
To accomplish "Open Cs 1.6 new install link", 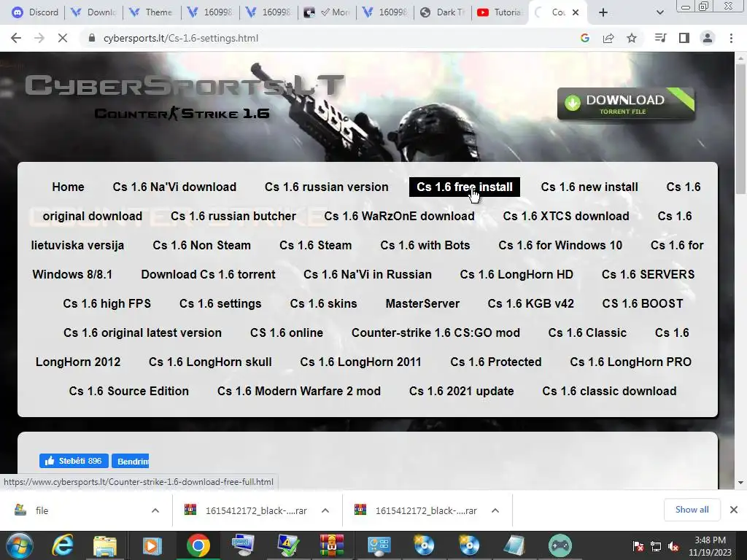I will click(x=589, y=187).
